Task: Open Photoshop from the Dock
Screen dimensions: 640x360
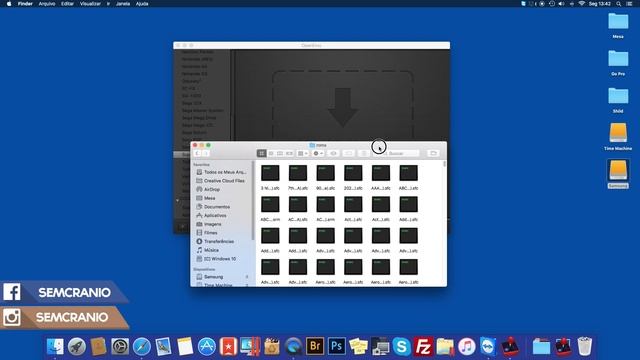Action: [x=337, y=347]
